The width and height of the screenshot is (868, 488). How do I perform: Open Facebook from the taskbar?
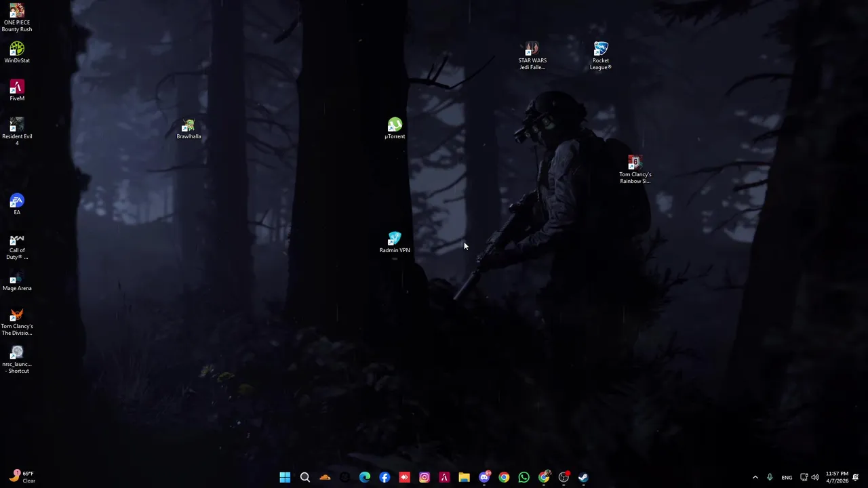pos(384,477)
